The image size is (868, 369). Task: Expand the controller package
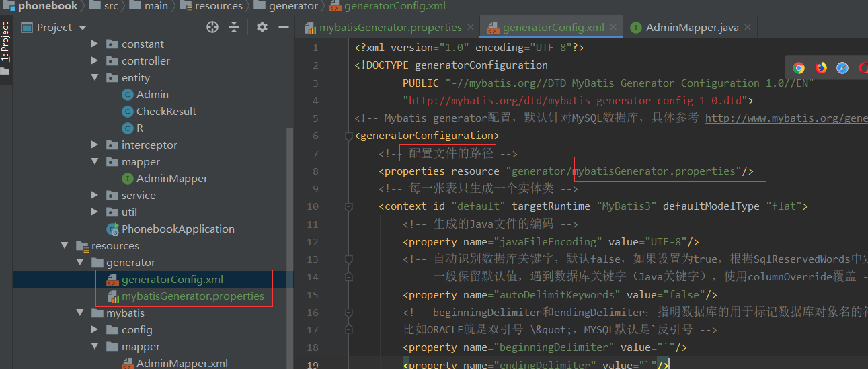tap(95, 61)
